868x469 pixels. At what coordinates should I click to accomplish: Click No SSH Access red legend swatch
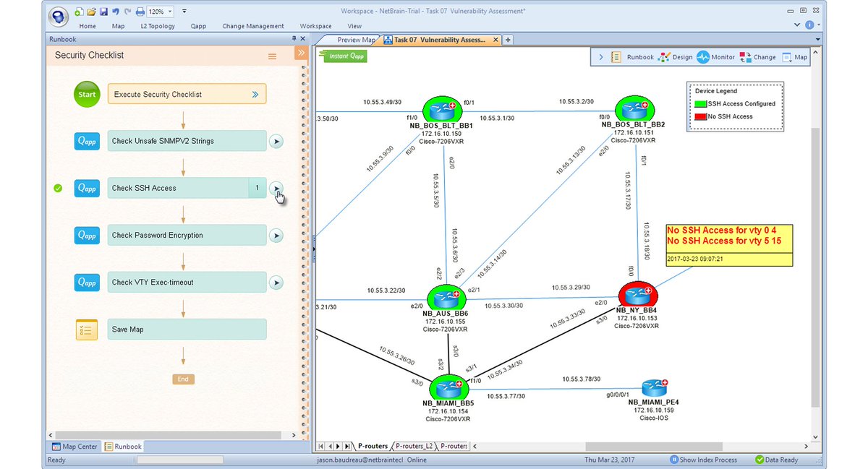click(x=702, y=116)
